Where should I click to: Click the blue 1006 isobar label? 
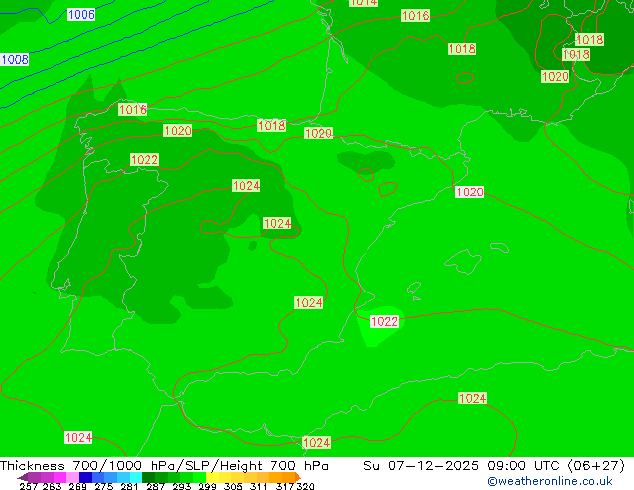tap(81, 15)
